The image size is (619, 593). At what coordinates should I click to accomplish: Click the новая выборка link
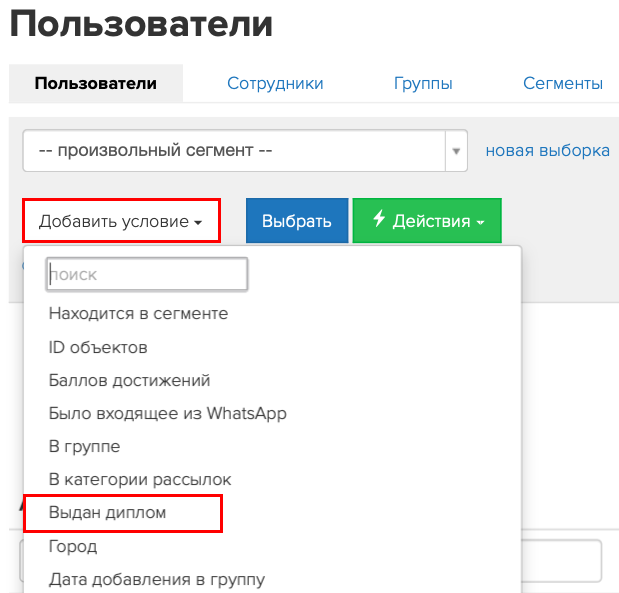tap(548, 150)
